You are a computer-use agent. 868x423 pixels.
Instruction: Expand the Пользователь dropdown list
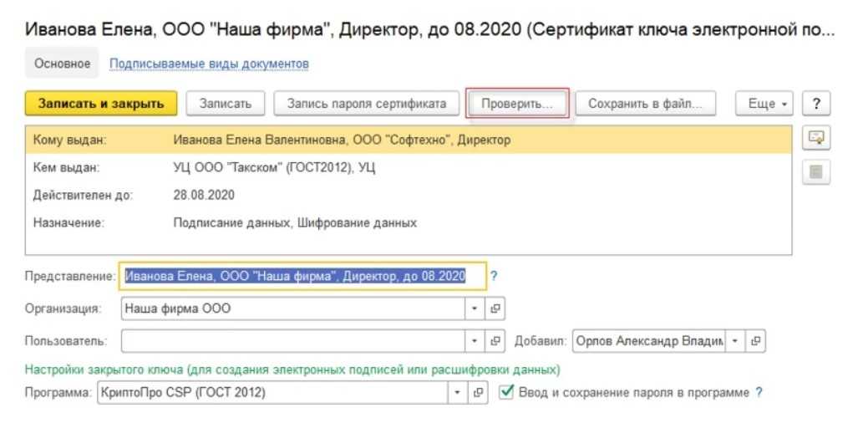[x=475, y=341]
